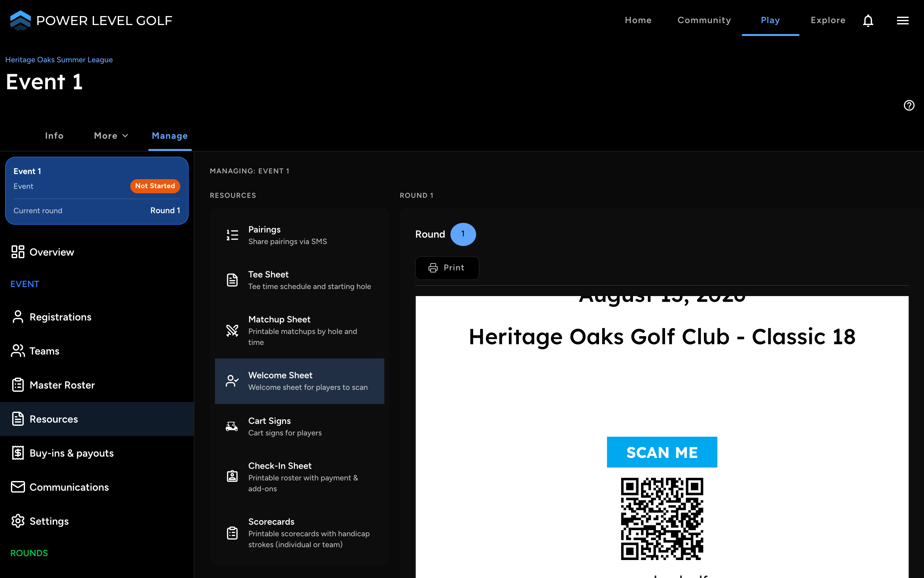Click the SCAN ME banner in the preview
924x578 pixels.
662,452
